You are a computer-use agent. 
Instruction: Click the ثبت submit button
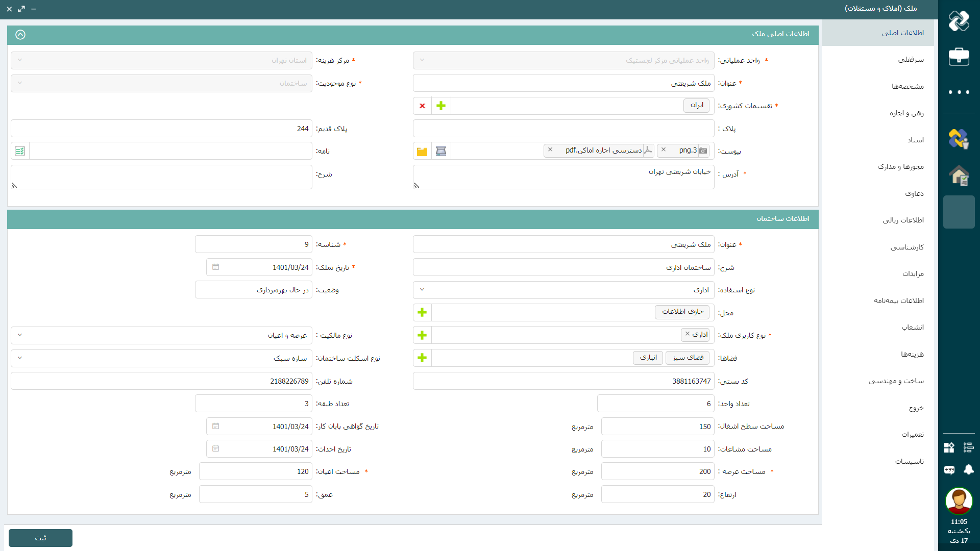40,538
